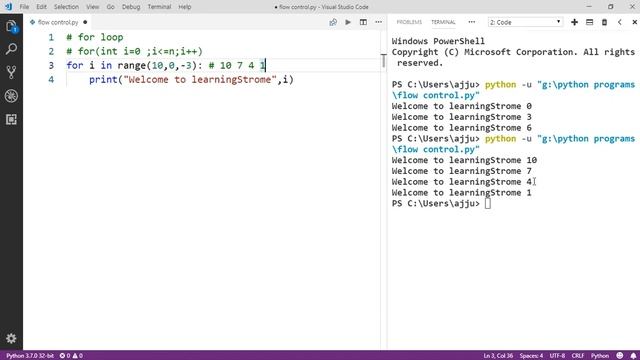Click line number 4 in gutter
This screenshot has width=640, height=360.
(x=51, y=80)
